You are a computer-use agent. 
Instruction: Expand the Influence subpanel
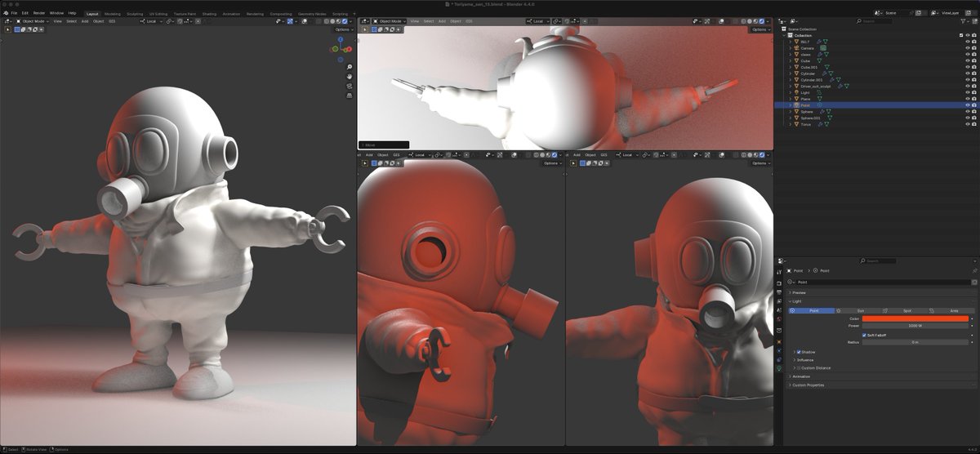coord(804,360)
